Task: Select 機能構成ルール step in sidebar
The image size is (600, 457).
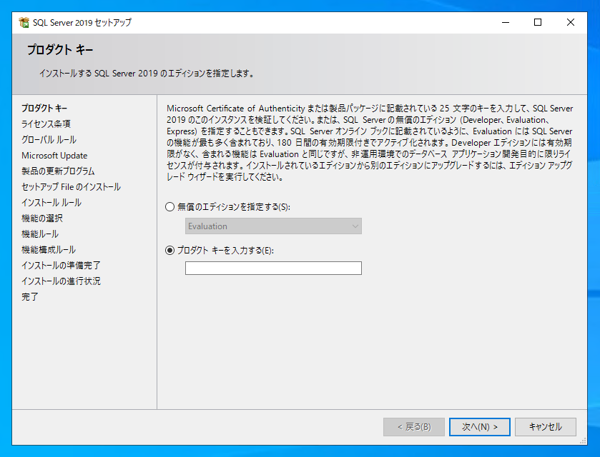Action: pyautogui.click(x=49, y=250)
